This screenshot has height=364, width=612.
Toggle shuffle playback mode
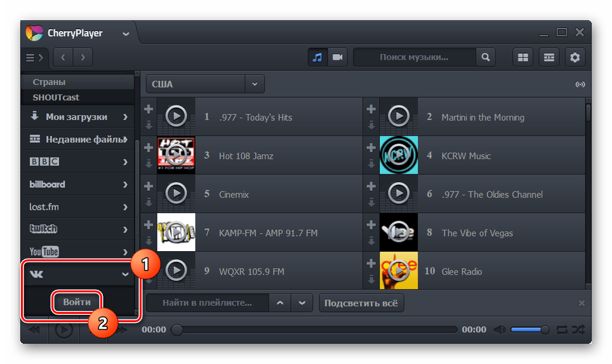pyautogui.click(x=578, y=330)
